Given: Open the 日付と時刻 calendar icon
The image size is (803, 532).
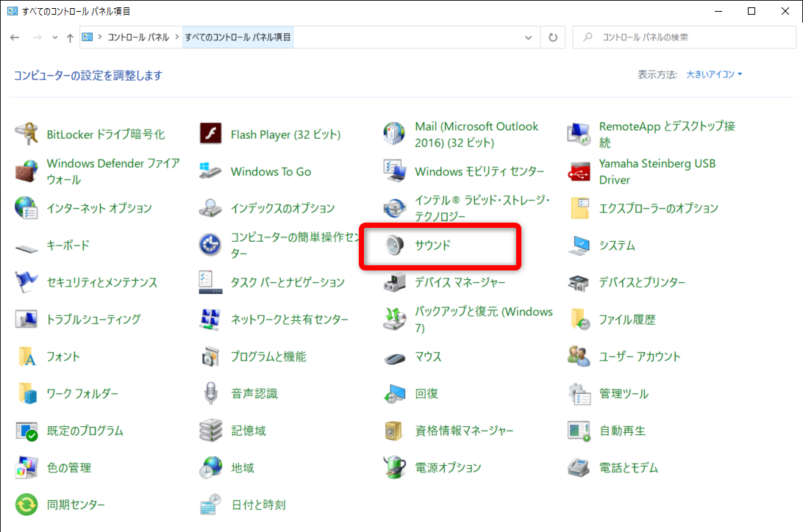Looking at the screenshot, I should [x=210, y=505].
